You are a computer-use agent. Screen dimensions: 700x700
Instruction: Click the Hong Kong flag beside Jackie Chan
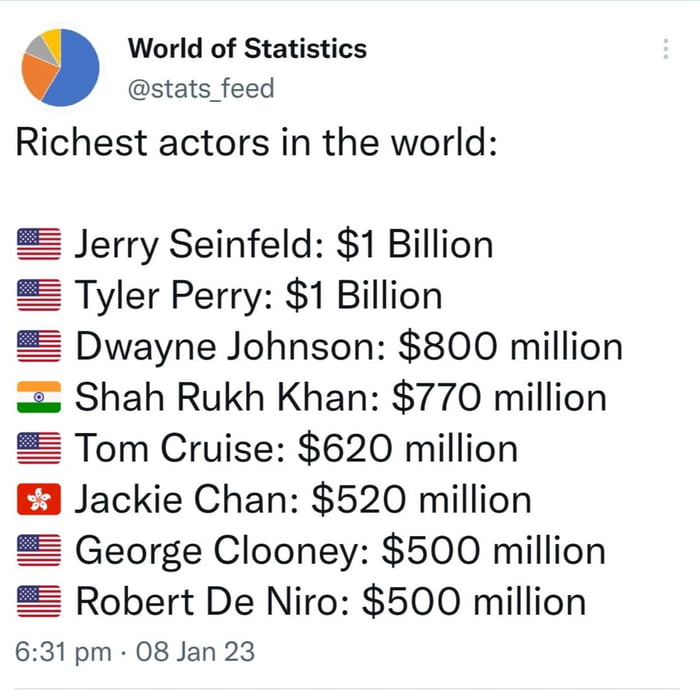pos(40,500)
